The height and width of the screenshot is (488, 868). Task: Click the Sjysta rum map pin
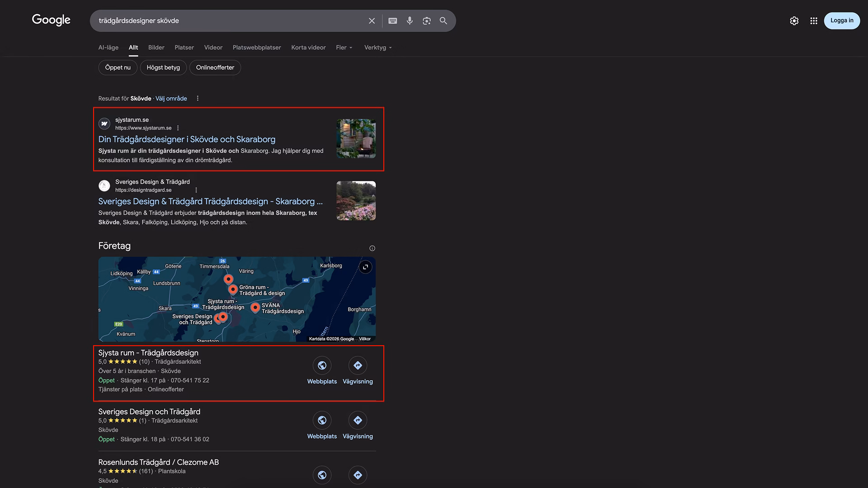point(223,317)
